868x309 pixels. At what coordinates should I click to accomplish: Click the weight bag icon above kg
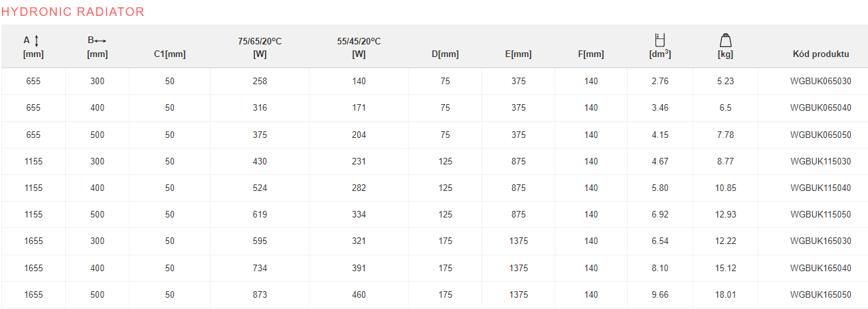pos(725,40)
